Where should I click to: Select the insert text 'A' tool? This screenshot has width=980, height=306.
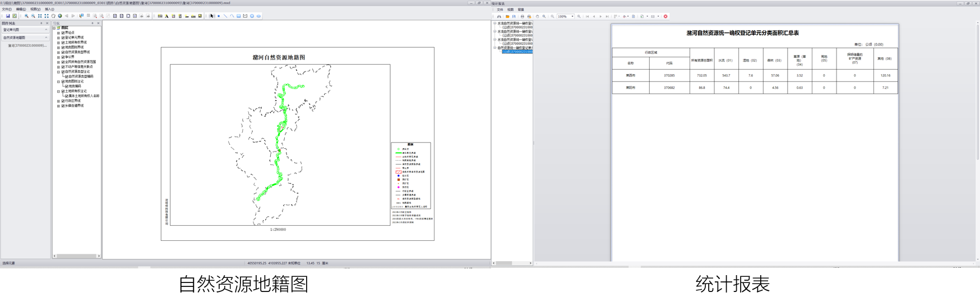[167, 16]
